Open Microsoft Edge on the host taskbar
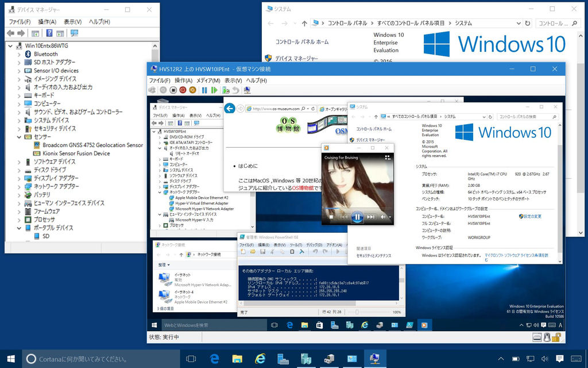The image size is (588, 368). pos(215,359)
